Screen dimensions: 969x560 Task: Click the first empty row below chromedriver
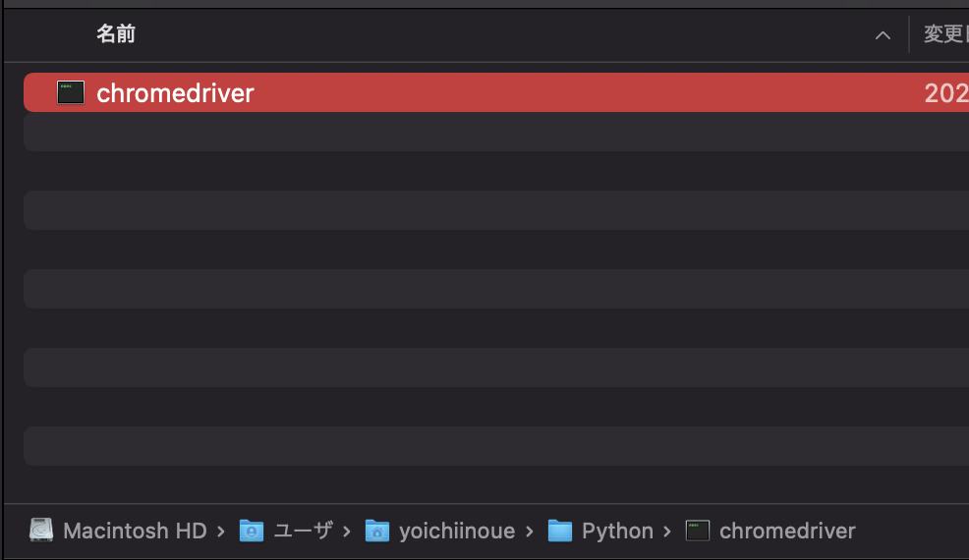tap(491, 132)
